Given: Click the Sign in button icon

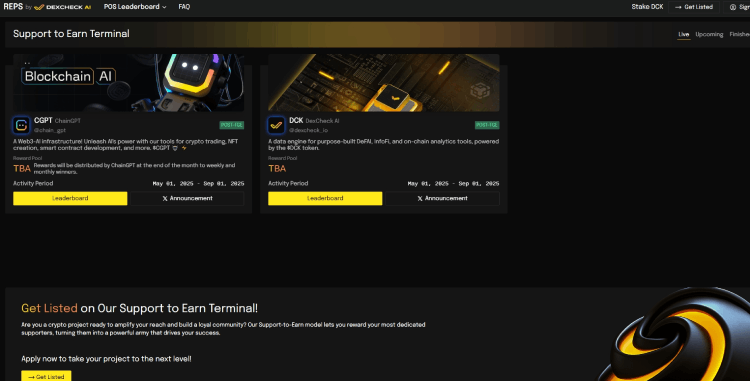Looking at the screenshot, I should 733,7.
